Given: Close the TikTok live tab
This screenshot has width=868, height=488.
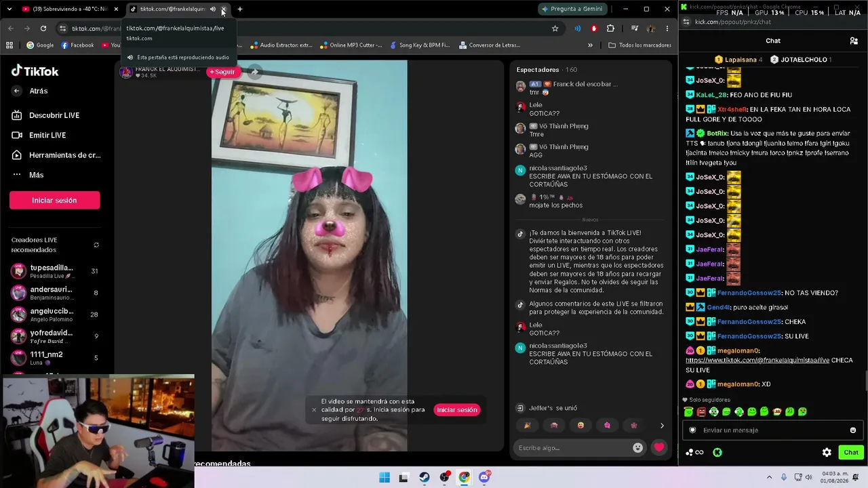Looking at the screenshot, I should (x=224, y=9).
